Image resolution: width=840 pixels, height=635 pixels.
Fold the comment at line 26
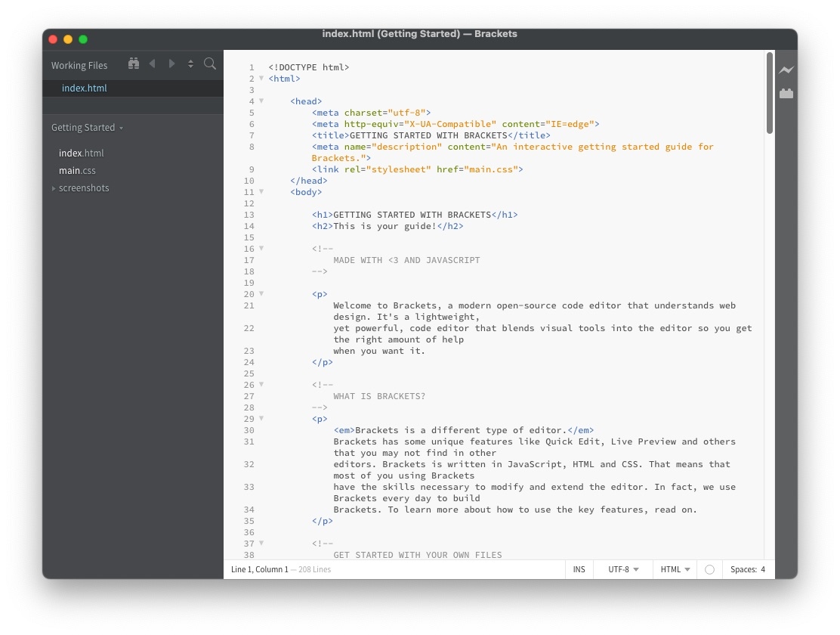tap(261, 385)
